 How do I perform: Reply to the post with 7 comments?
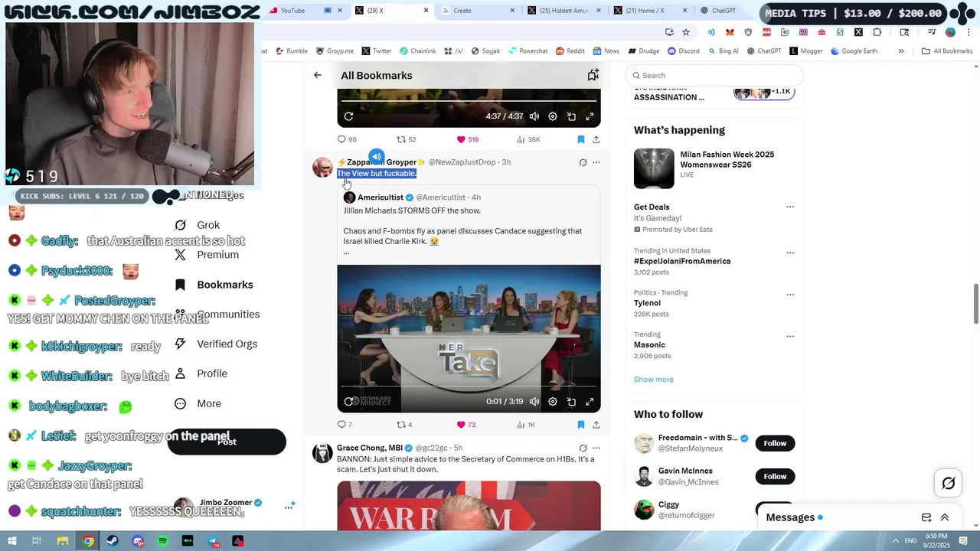coord(345,425)
